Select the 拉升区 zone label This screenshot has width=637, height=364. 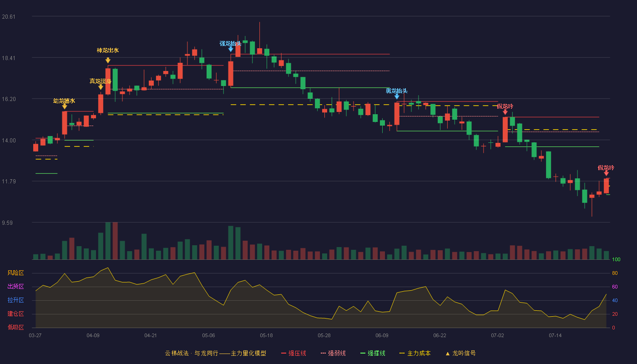click(x=15, y=300)
